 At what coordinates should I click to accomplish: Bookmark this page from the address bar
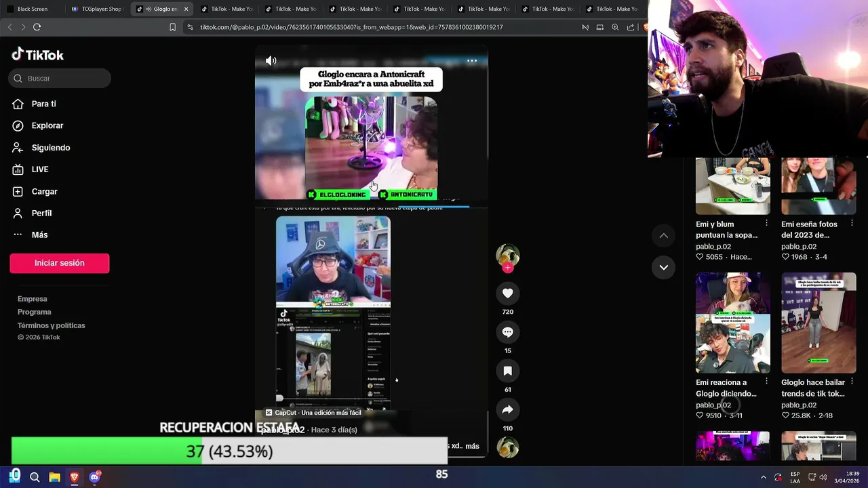coord(172,27)
